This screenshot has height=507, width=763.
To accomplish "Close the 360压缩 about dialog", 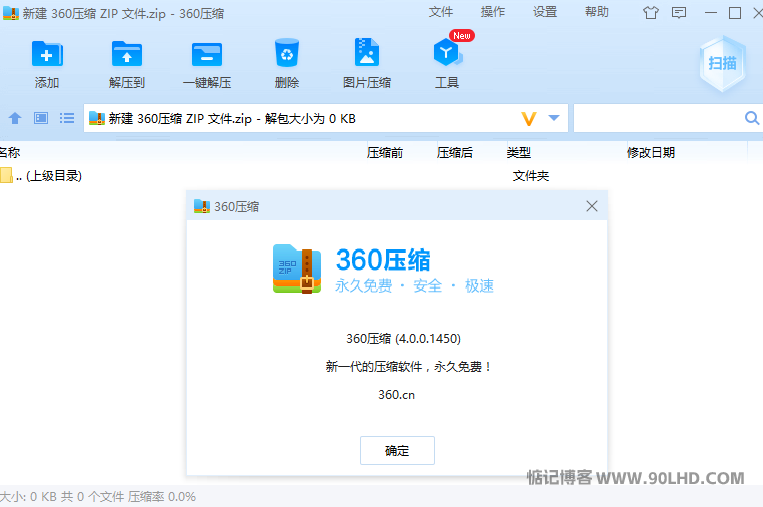I will tap(592, 206).
